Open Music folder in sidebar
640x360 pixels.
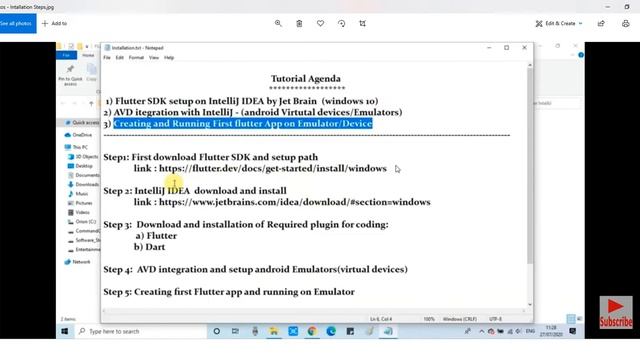click(78, 194)
